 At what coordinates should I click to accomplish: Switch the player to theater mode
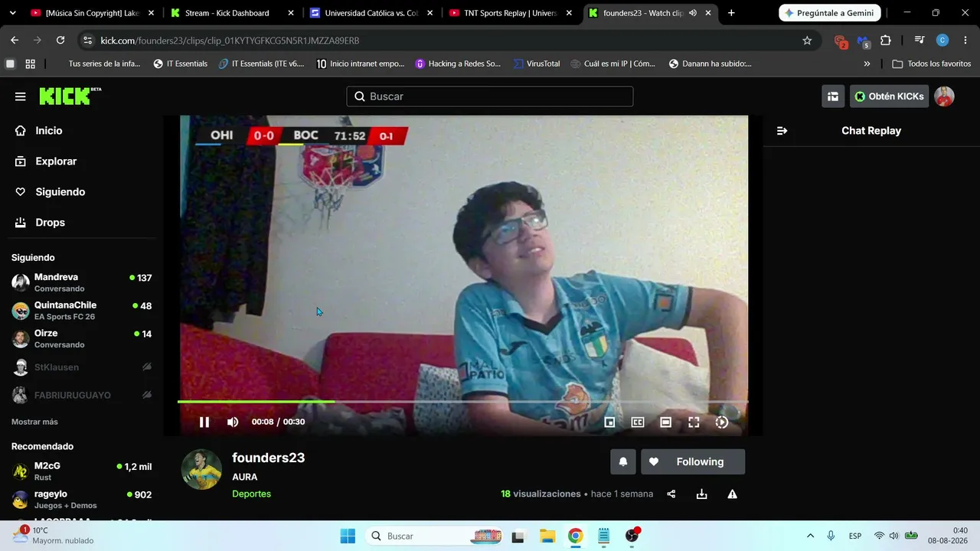point(666,422)
